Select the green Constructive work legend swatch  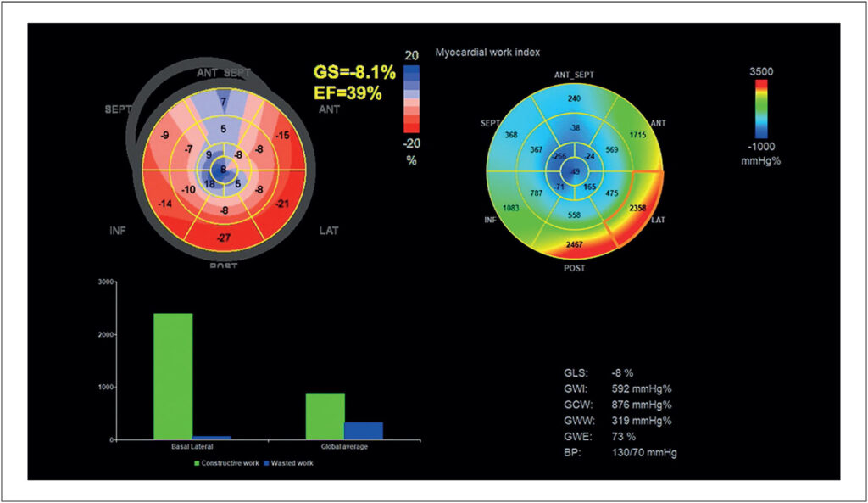(x=196, y=463)
